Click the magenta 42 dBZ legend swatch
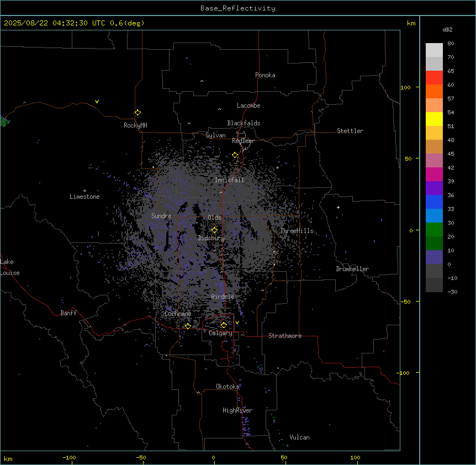This screenshot has width=476, height=465. [x=434, y=174]
